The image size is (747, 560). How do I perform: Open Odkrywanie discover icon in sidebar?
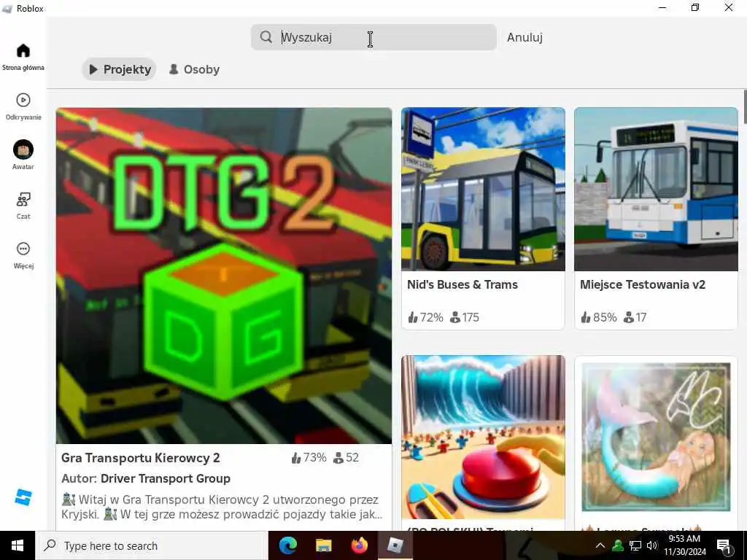pyautogui.click(x=23, y=100)
